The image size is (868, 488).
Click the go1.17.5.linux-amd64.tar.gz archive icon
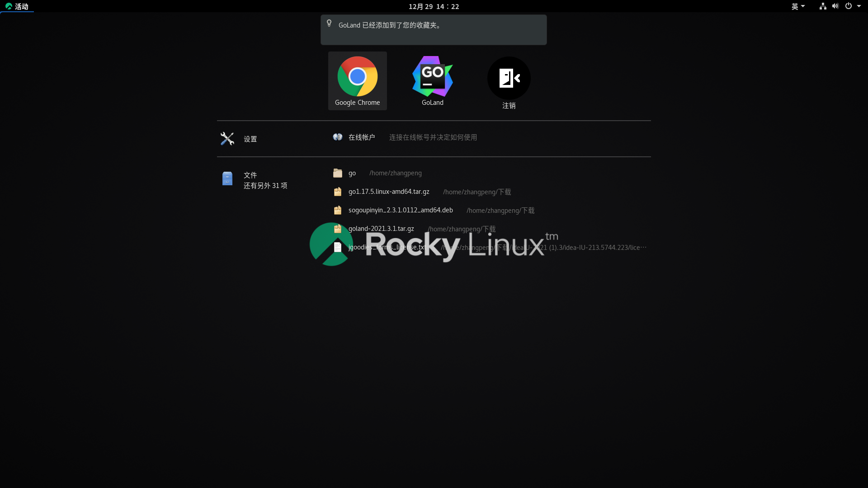338,192
